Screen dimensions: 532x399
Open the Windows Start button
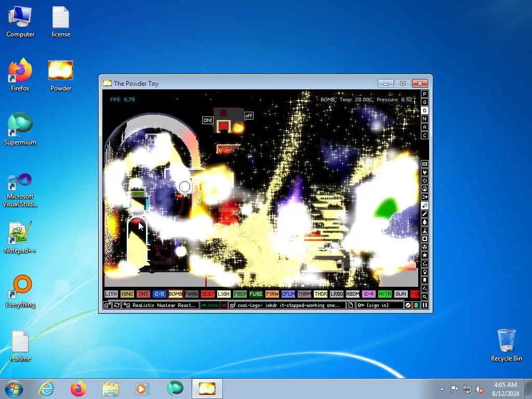(x=14, y=389)
